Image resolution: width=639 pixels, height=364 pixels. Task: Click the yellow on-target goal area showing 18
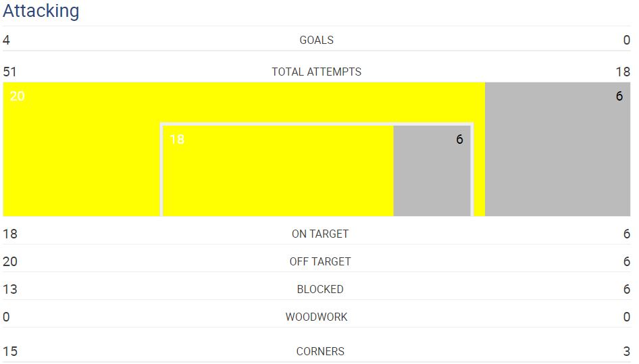[278, 171]
